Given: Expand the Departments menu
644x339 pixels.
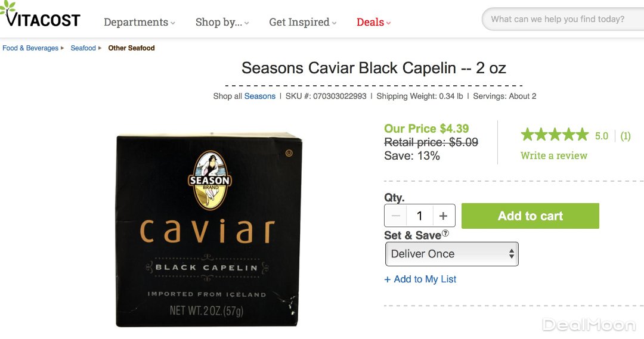Looking at the screenshot, I should point(140,22).
